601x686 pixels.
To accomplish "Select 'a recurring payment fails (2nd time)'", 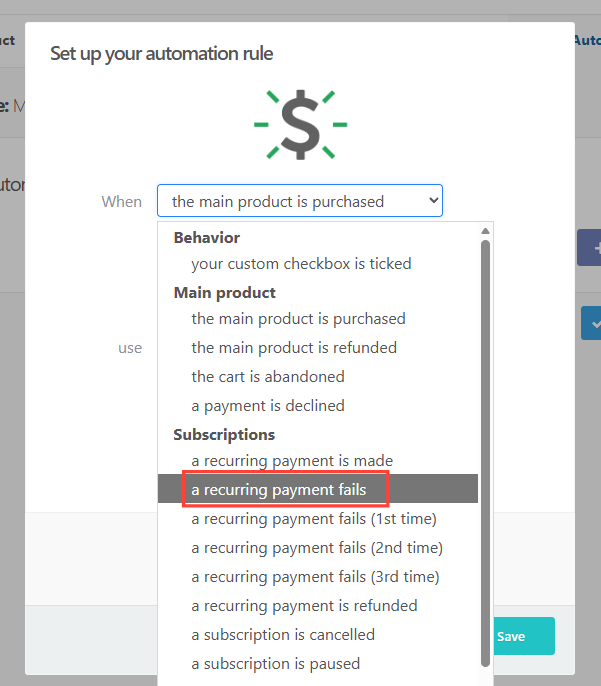I will click(317, 548).
